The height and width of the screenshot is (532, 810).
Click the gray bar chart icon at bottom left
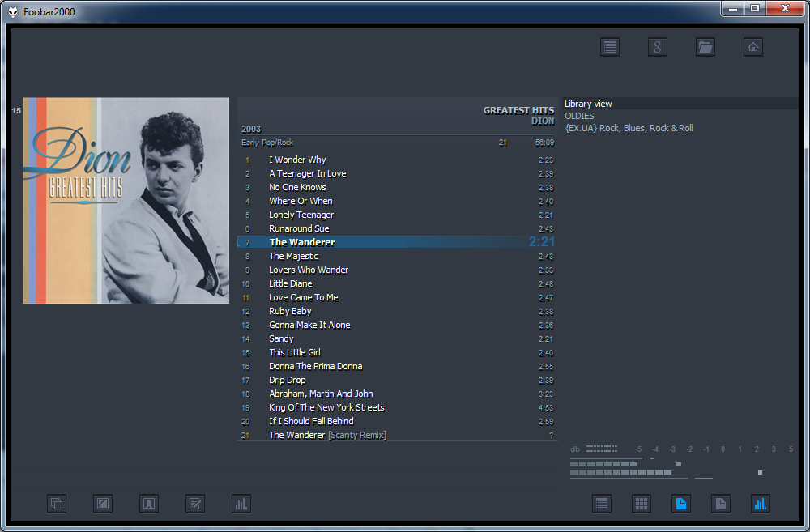[x=241, y=504]
